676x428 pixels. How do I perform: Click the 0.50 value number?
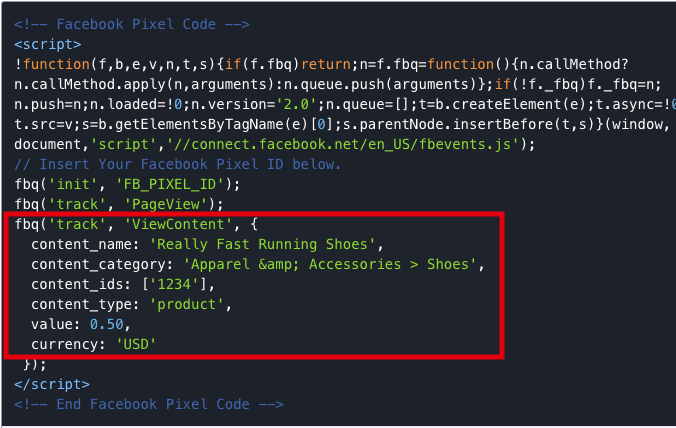[x=106, y=324]
